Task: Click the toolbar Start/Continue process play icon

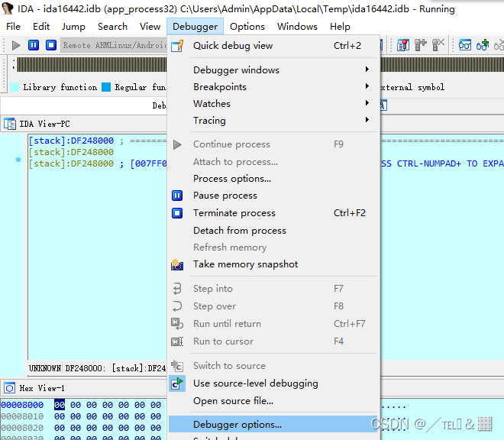Action: pos(16,45)
